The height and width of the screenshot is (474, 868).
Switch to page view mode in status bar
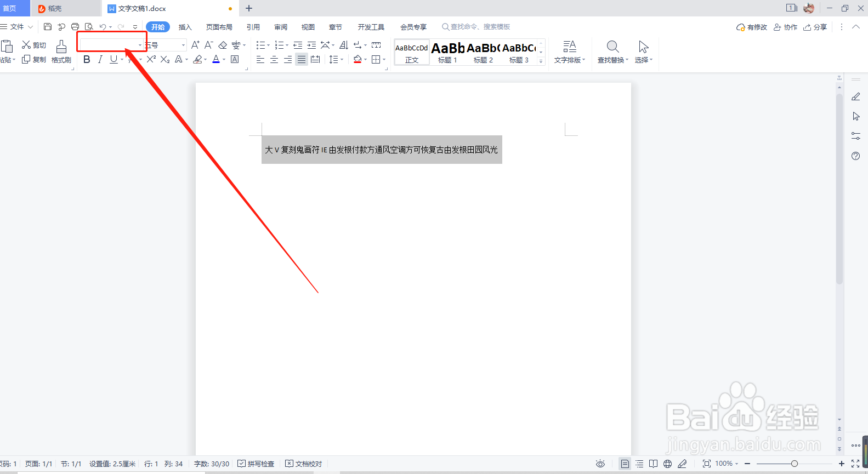point(625,464)
